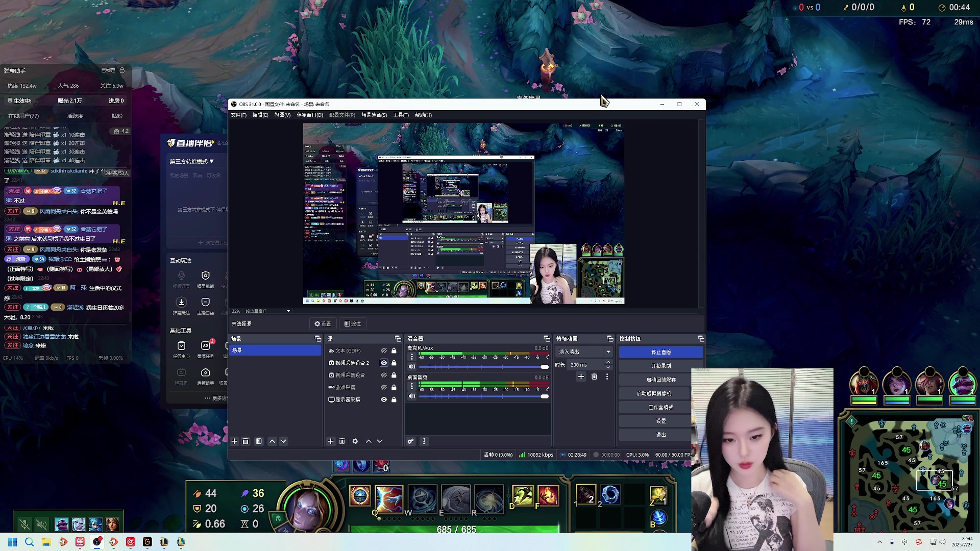The height and width of the screenshot is (551, 980).
Task: Unlock the 文本 (GDI+) source
Action: coord(394,351)
